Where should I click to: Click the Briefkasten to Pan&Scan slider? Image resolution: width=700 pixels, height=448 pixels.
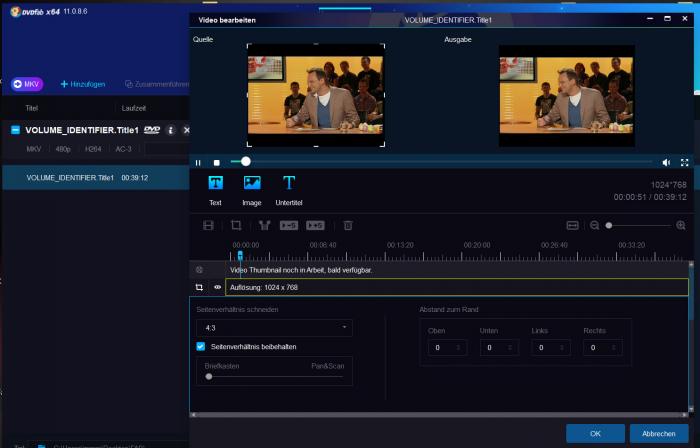tap(209, 376)
